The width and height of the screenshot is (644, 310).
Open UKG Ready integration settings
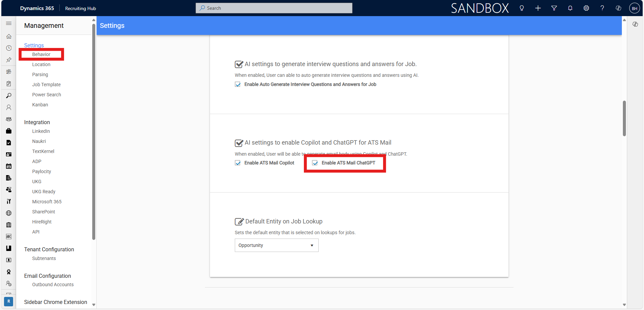[x=44, y=192]
